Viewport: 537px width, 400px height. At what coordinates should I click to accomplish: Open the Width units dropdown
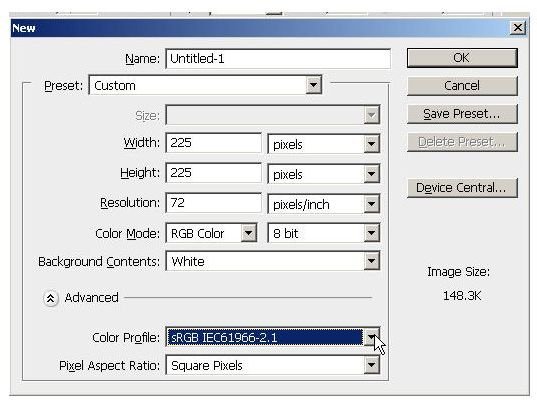pos(324,144)
